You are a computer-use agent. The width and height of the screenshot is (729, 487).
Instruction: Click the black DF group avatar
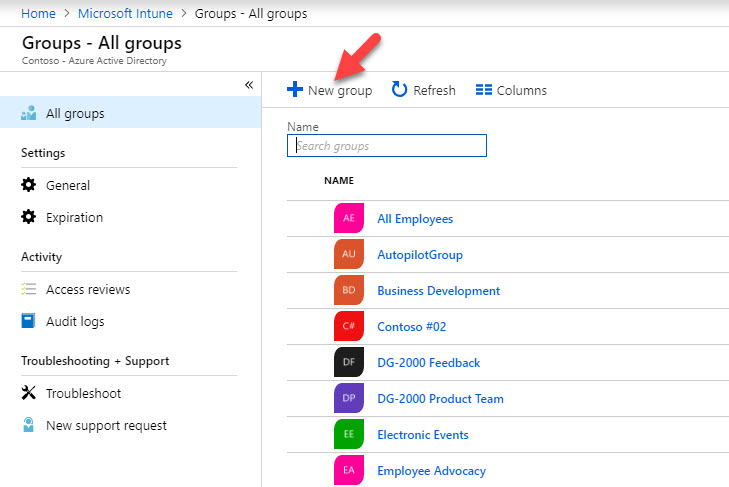pos(349,362)
